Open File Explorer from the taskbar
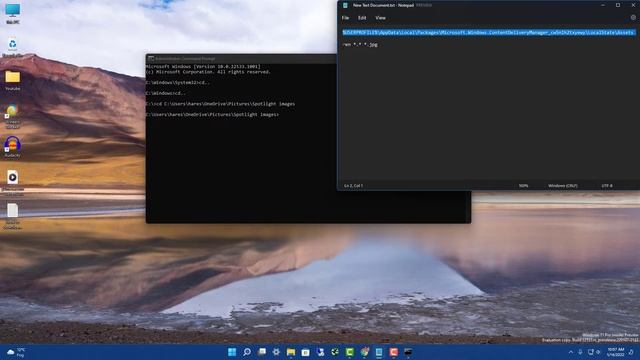640x360 pixels. [x=291, y=352]
